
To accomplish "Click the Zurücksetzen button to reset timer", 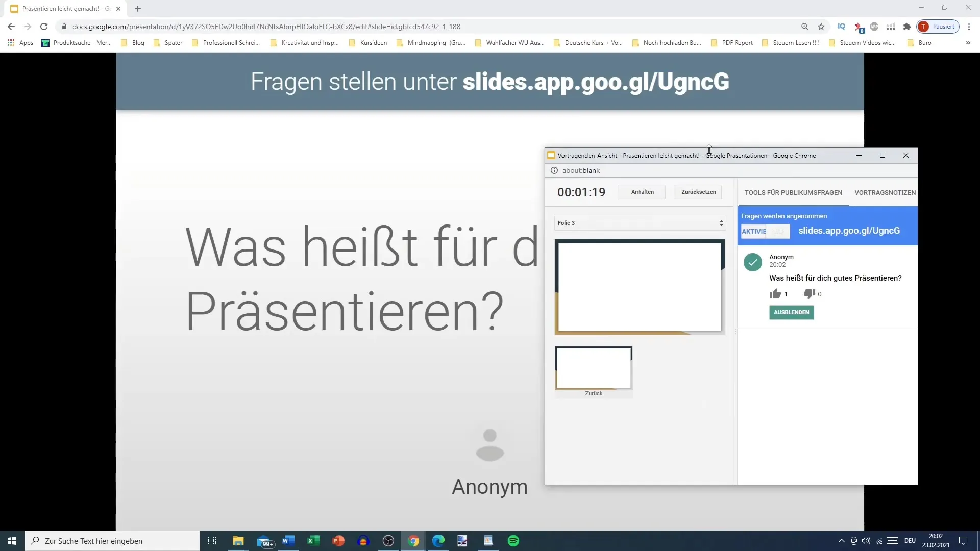I will click(698, 192).
